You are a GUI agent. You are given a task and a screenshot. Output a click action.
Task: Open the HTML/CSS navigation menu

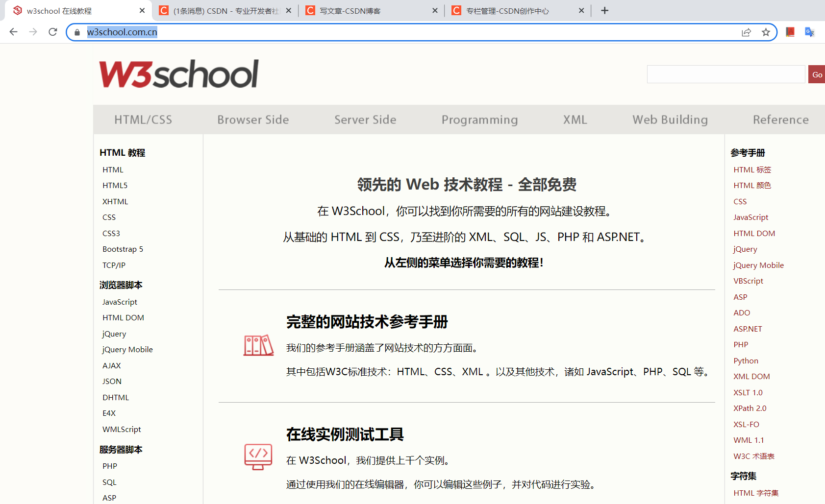pyautogui.click(x=143, y=120)
